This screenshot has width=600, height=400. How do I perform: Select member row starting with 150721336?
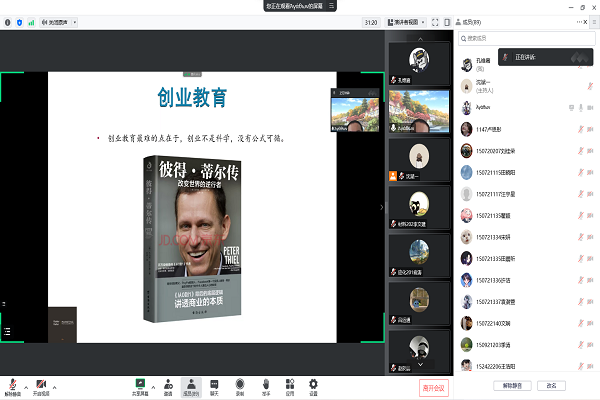tap(527, 280)
